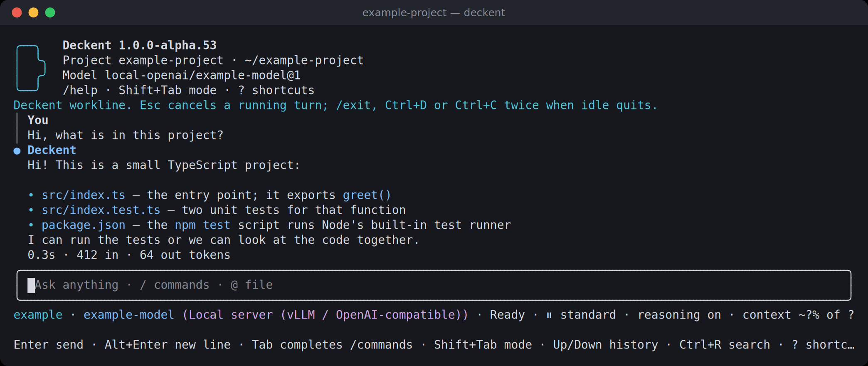Click 'Hi! This is a small TypeScript project:'
This screenshot has width=868, height=366.
pos(164,165)
